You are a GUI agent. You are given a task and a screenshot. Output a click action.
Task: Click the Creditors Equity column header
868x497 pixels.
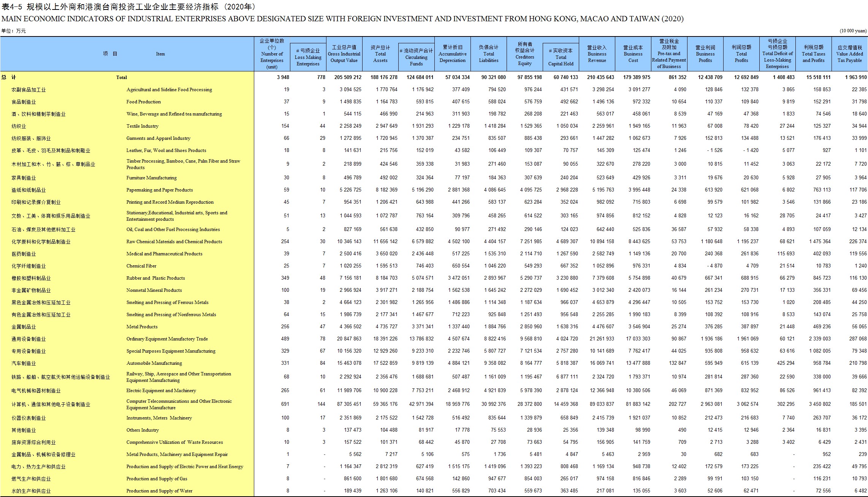coord(524,54)
